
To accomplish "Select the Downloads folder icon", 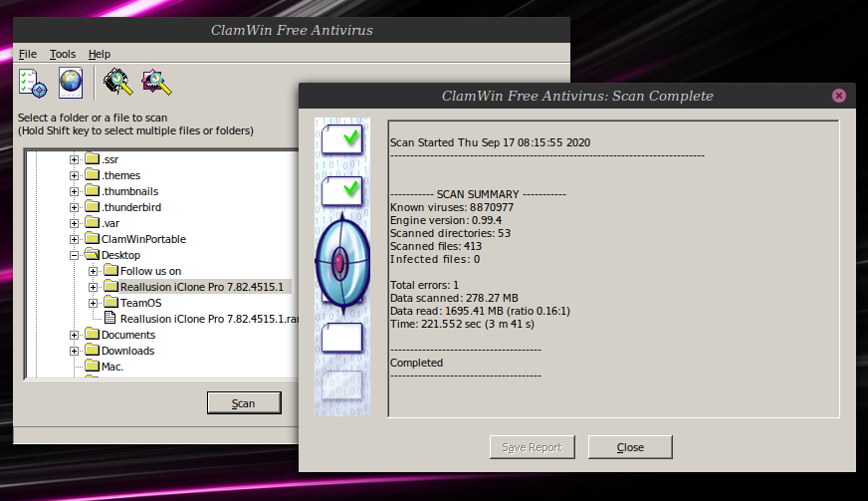I will point(92,351).
